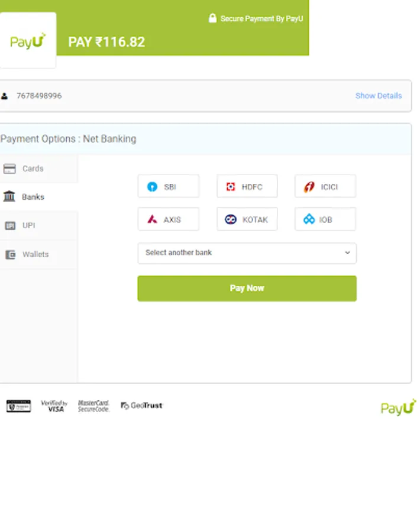This screenshot has width=420, height=532.
Task: Open the Select another bank dropdown
Action: 247,253
